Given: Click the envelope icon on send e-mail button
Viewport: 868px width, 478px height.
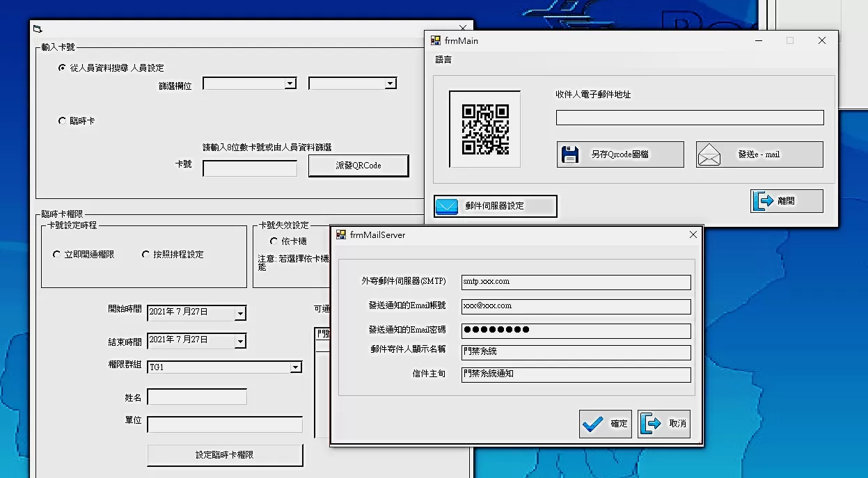Looking at the screenshot, I should [x=709, y=154].
